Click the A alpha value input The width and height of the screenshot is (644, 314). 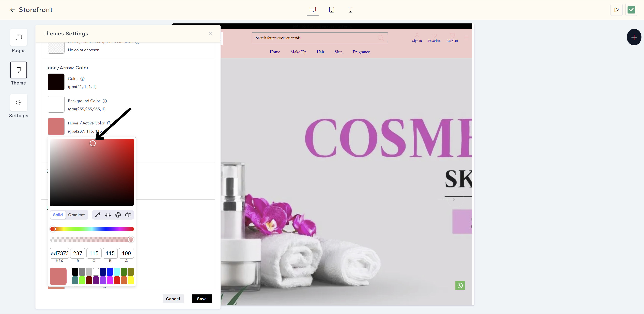[x=126, y=253]
